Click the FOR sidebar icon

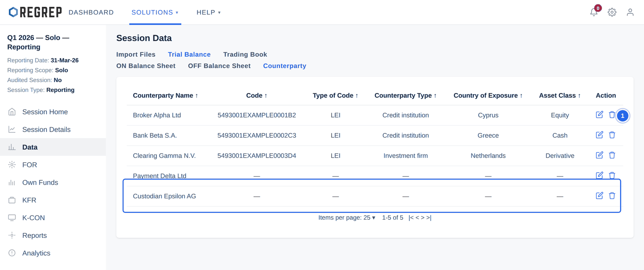[12, 165]
